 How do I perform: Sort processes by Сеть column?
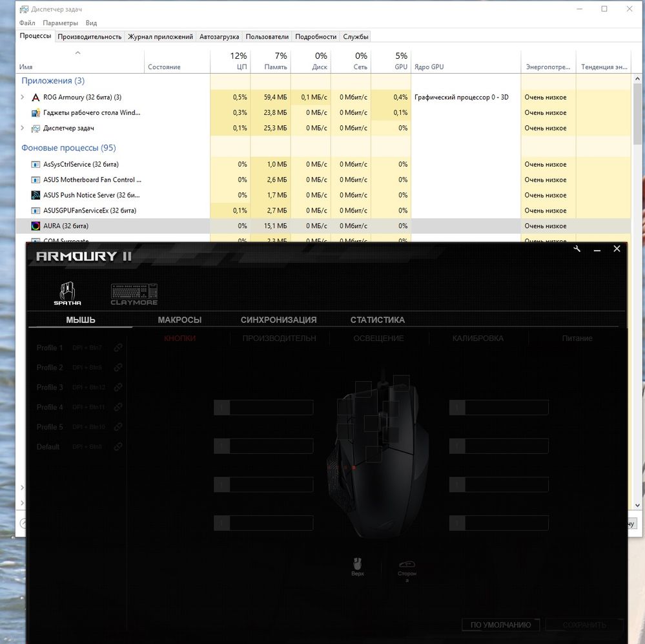click(351, 61)
